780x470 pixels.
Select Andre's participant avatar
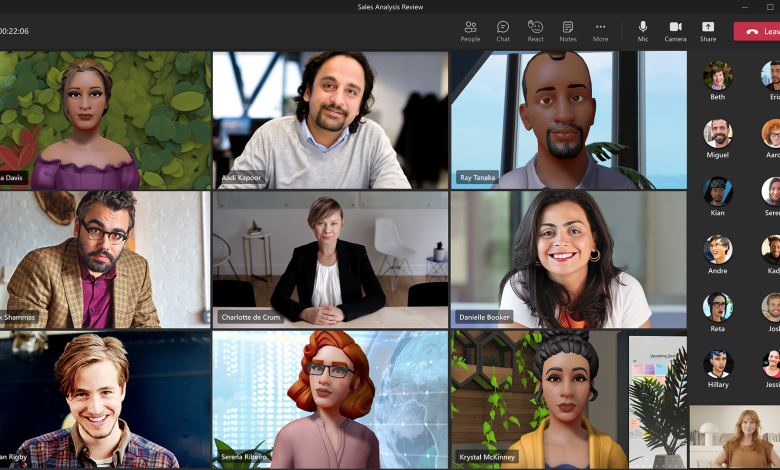tap(717, 249)
